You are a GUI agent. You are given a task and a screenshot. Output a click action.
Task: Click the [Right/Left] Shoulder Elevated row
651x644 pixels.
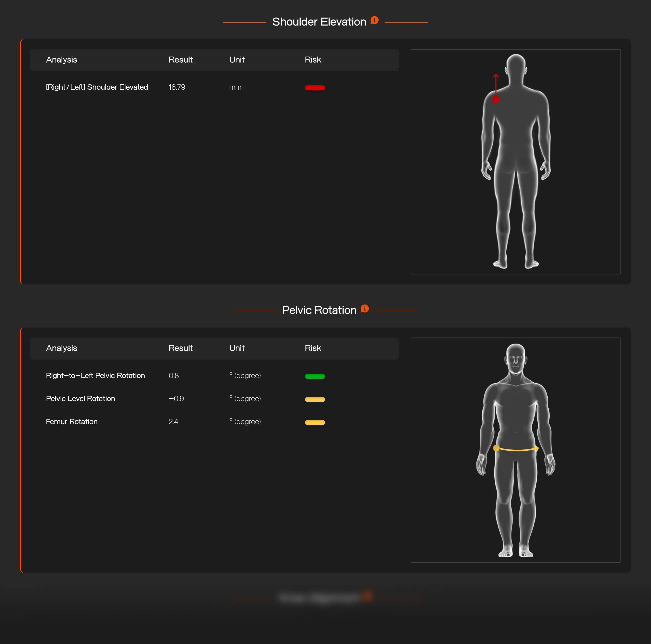point(97,87)
